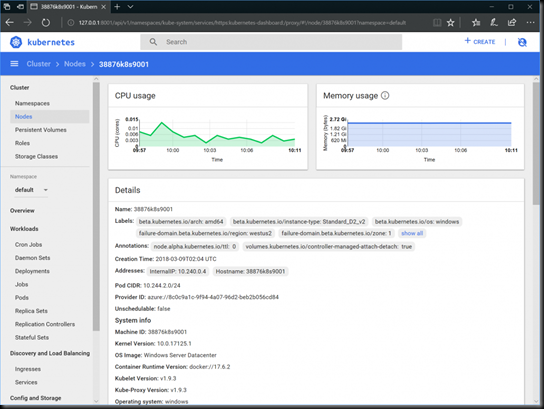Open Replication Controllers in sidebar
The image size is (544, 409).
coord(45,324)
